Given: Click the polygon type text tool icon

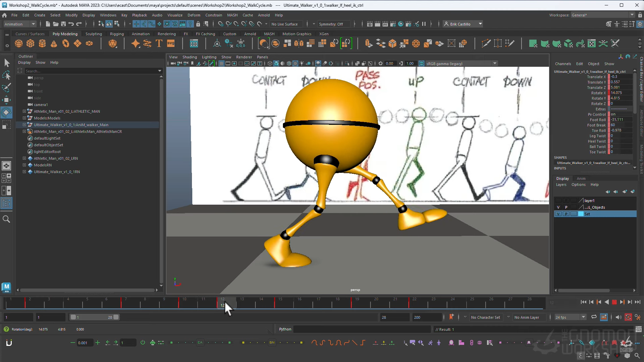Looking at the screenshot, I should tap(159, 44).
